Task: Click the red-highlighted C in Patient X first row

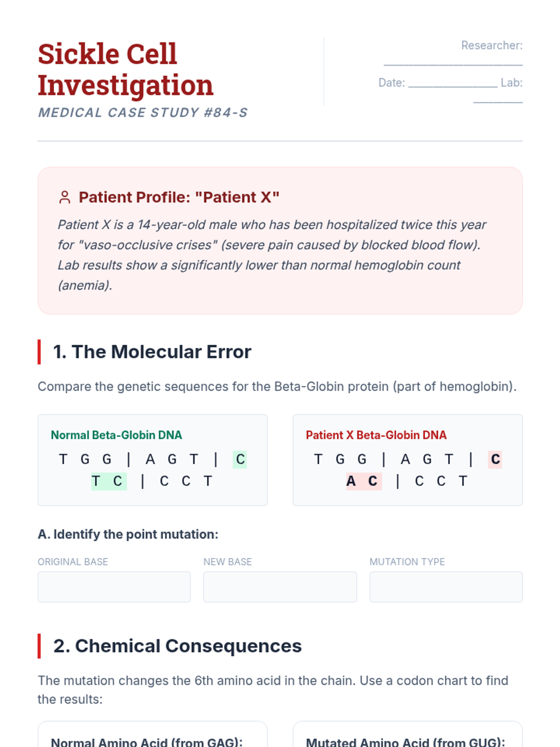Action: (495, 459)
